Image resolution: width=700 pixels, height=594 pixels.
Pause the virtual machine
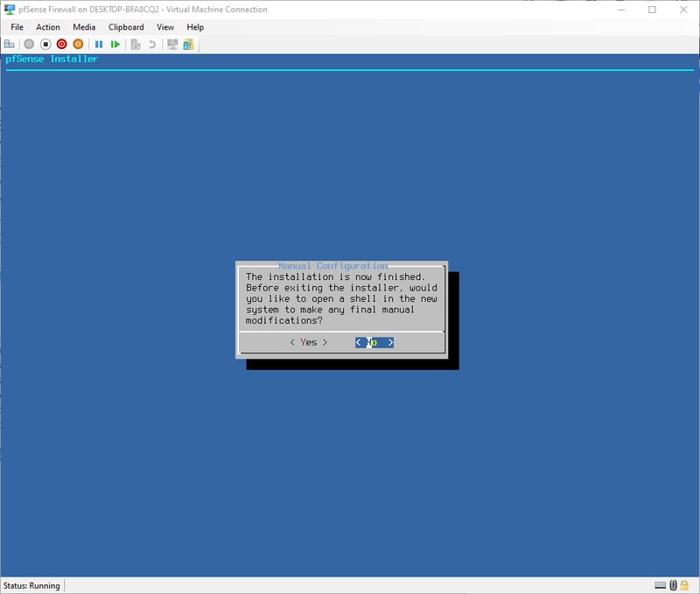(x=99, y=44)
